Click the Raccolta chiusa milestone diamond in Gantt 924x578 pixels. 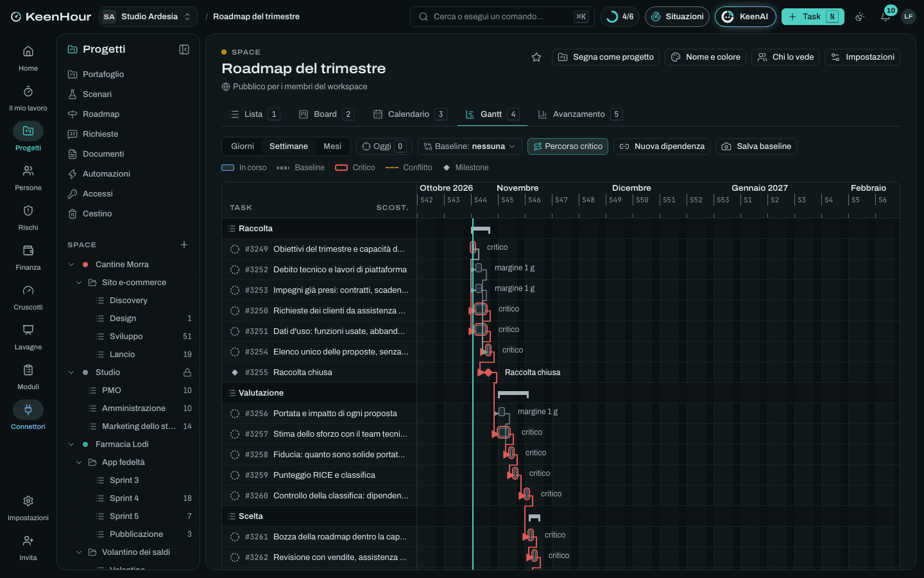click(488, 372)
